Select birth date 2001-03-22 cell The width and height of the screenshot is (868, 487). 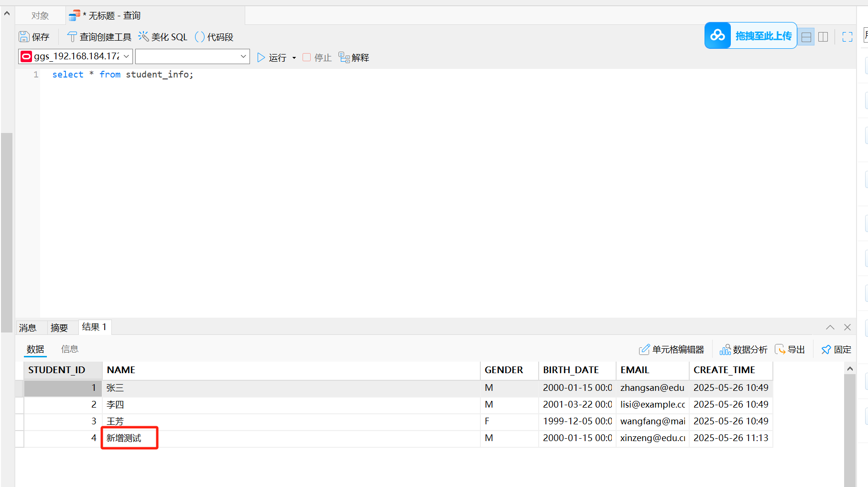(x=577, y=405)
